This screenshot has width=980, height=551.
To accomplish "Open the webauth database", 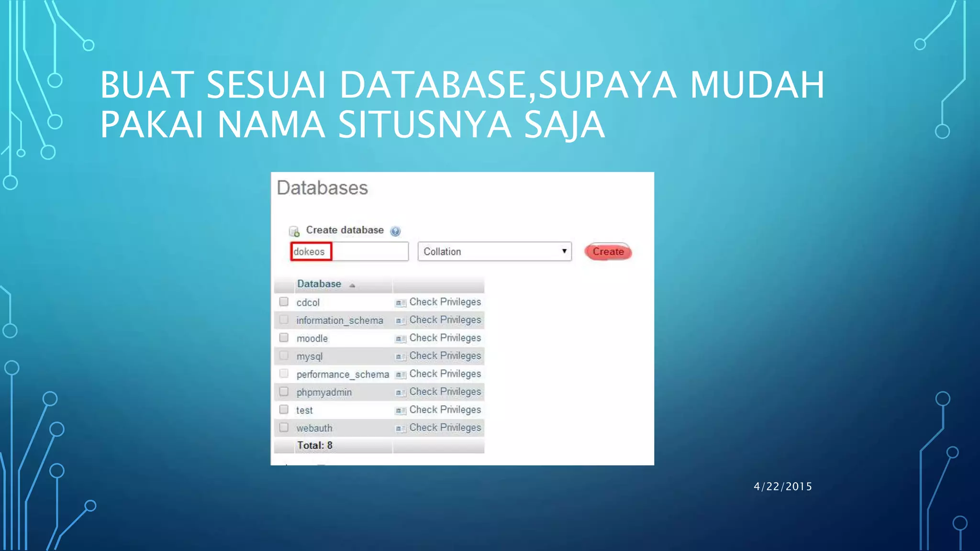I will coord(314,428).
